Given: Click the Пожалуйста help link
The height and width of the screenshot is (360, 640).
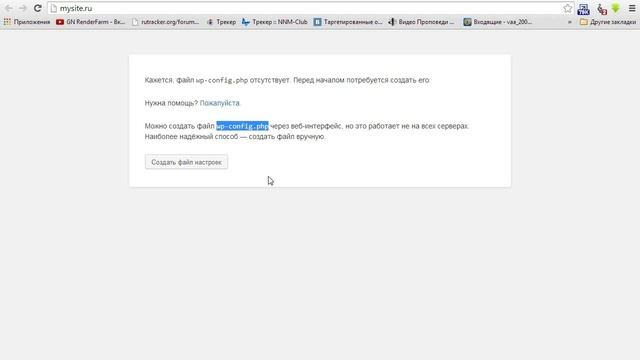Looking at the screenshot, I should coord(220,103).
